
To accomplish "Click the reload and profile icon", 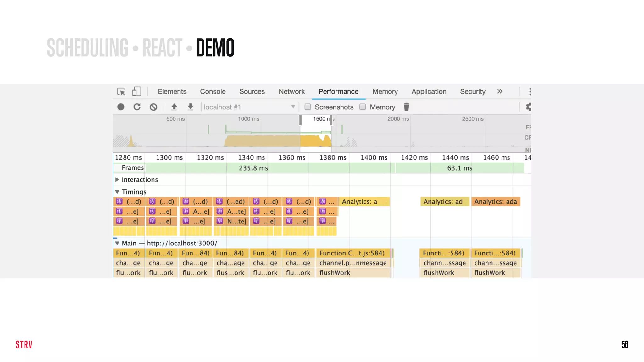I will [137, 107].
